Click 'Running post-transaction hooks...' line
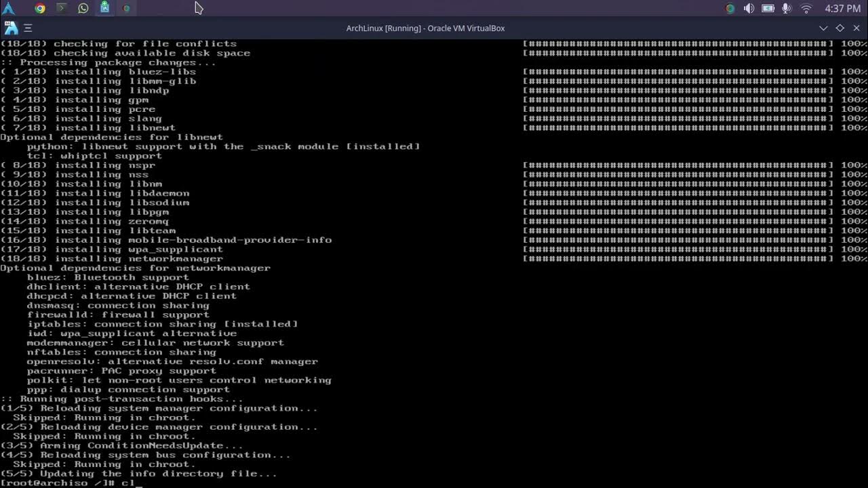This screenshot has height=488, width=868. pyautogui.click(x=122, y=399)
